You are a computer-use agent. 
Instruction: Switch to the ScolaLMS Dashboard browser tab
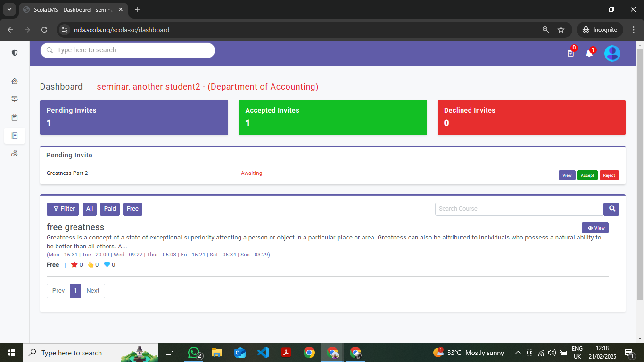pyautogui.click(x=73, y=9)
